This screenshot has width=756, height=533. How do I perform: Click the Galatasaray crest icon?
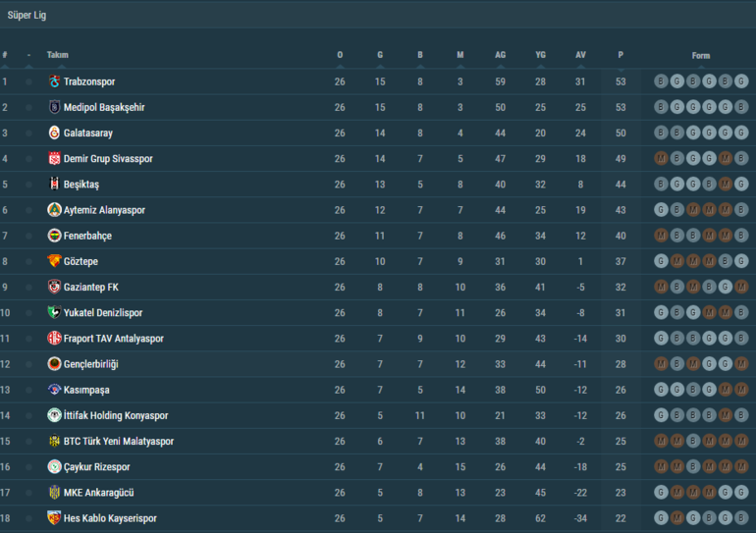tap(54, 133)
